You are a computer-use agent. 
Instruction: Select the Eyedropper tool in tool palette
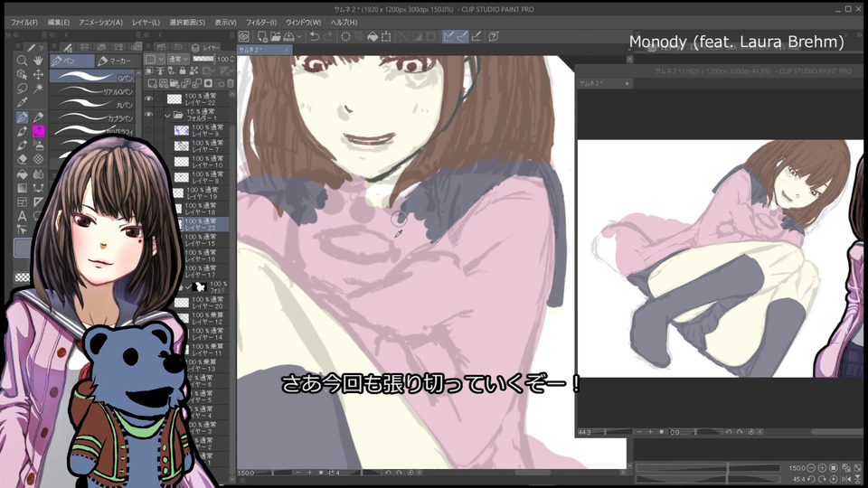(x=22, y=102)
